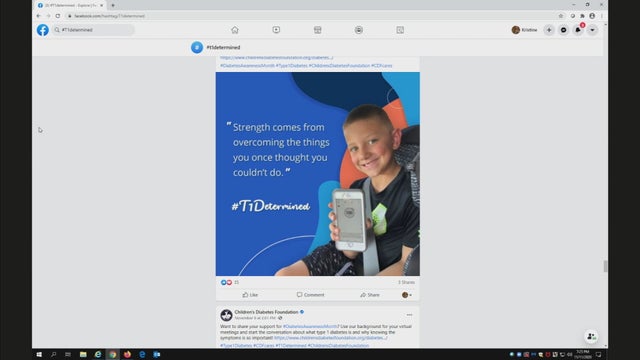Viewport: 640px width, 360px height.
Task: Open the Windows Start menu
Action: pyautogui.click(x=39, y=354)
